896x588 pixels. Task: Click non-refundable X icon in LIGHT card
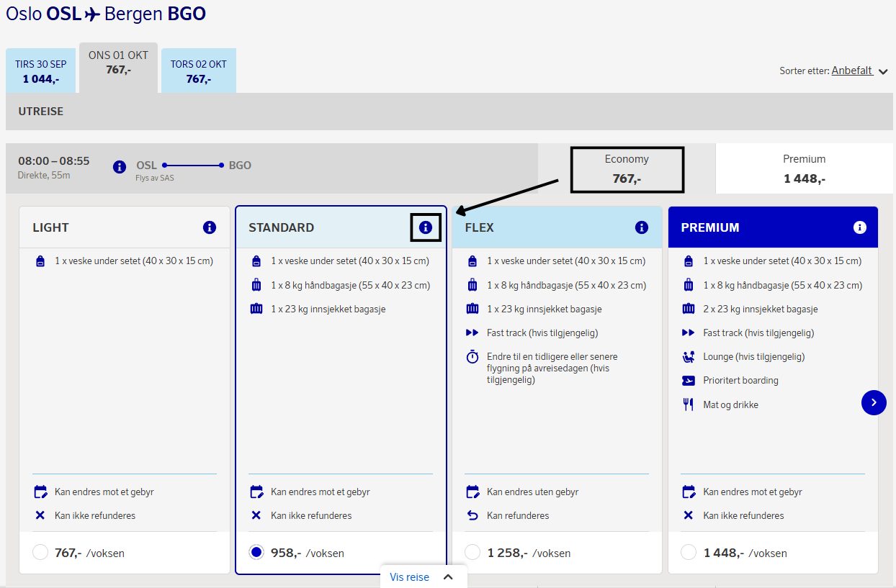click(40, 515)
